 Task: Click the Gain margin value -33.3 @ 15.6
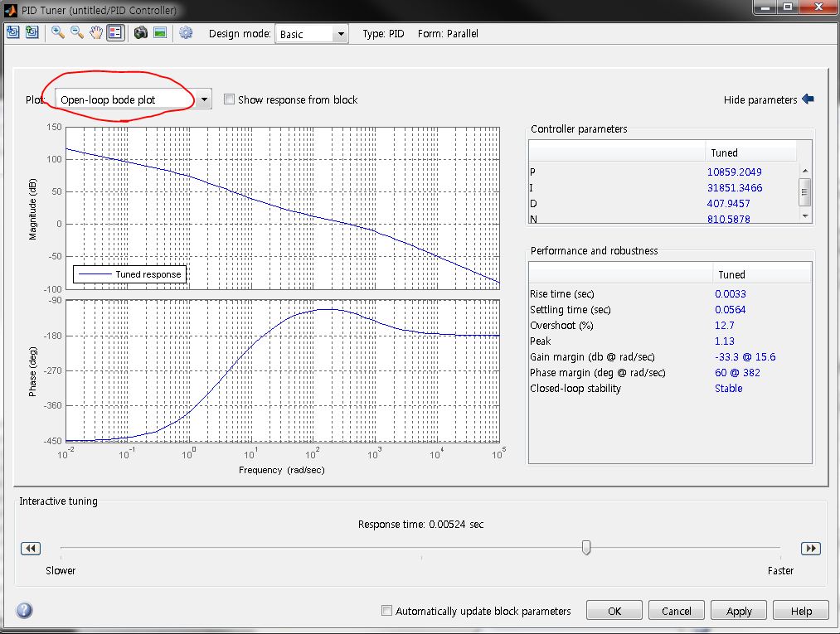point(745,356)
